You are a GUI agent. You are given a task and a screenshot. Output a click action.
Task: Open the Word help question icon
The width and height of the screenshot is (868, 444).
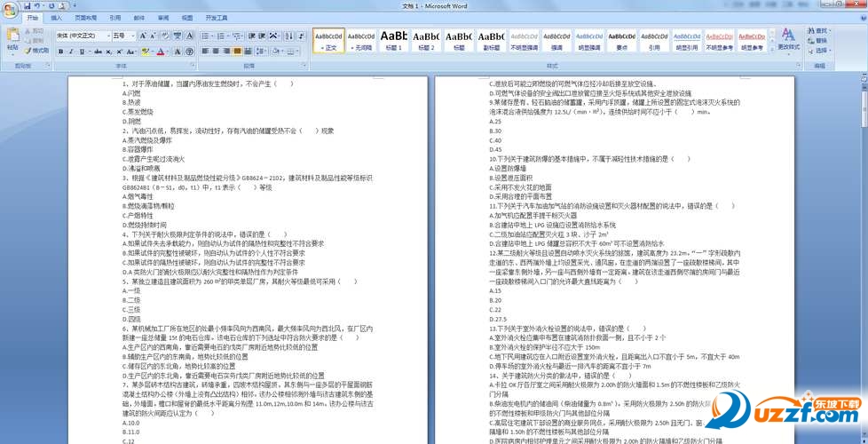point(864,18)
